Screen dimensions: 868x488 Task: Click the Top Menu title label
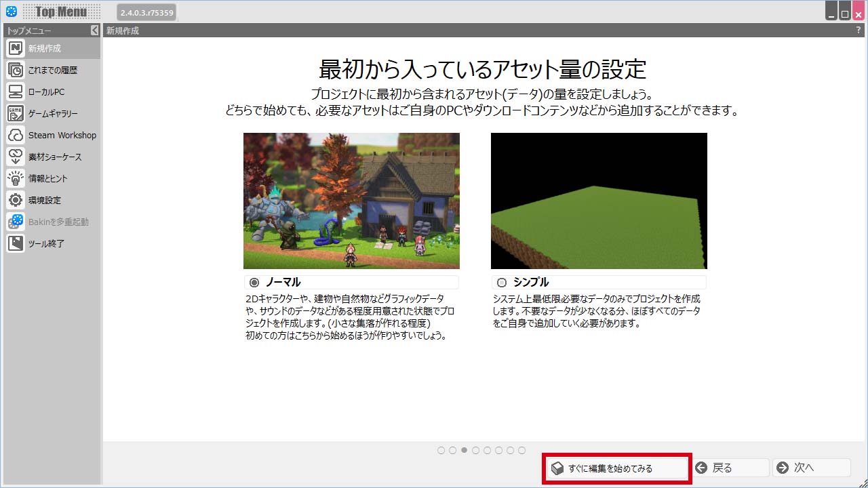tap(62, 12)
